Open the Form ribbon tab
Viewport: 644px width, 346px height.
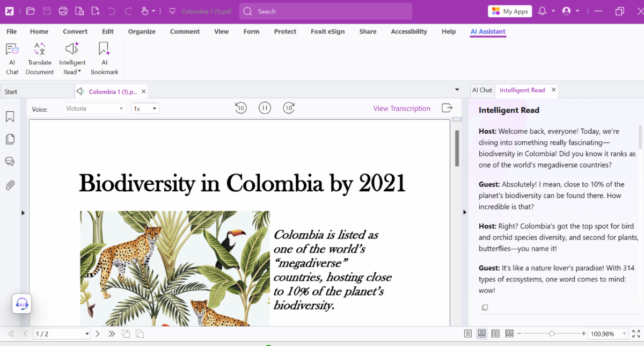tap(251, 32)
